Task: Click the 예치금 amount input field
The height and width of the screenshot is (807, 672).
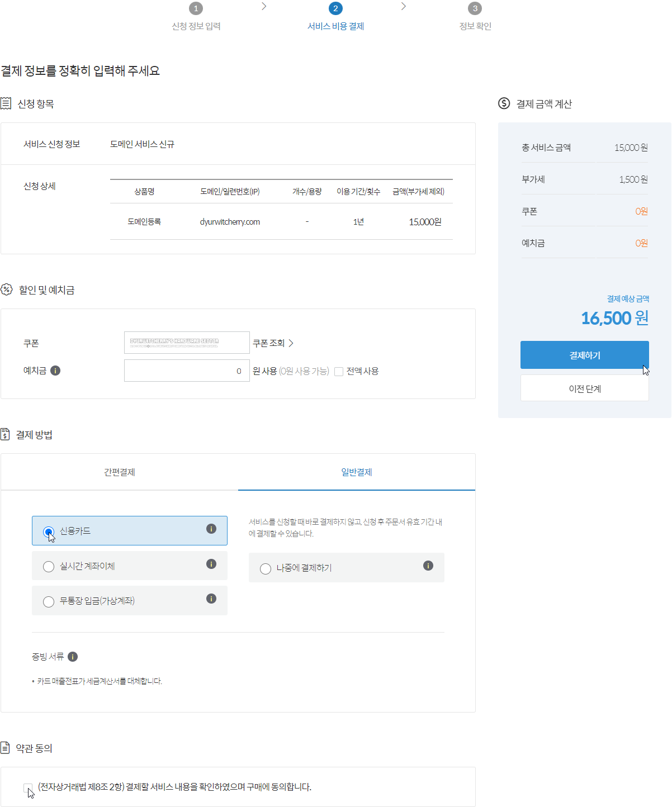Action: [187, 370]
